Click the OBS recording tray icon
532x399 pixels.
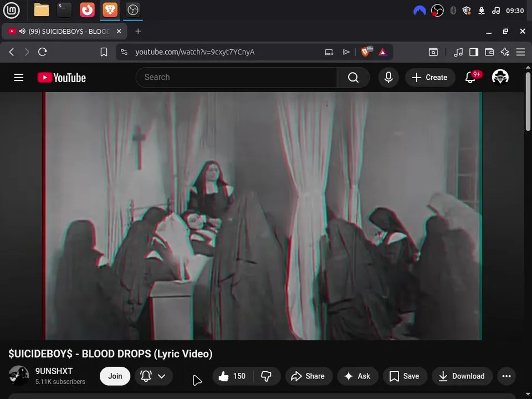point(437,11)
